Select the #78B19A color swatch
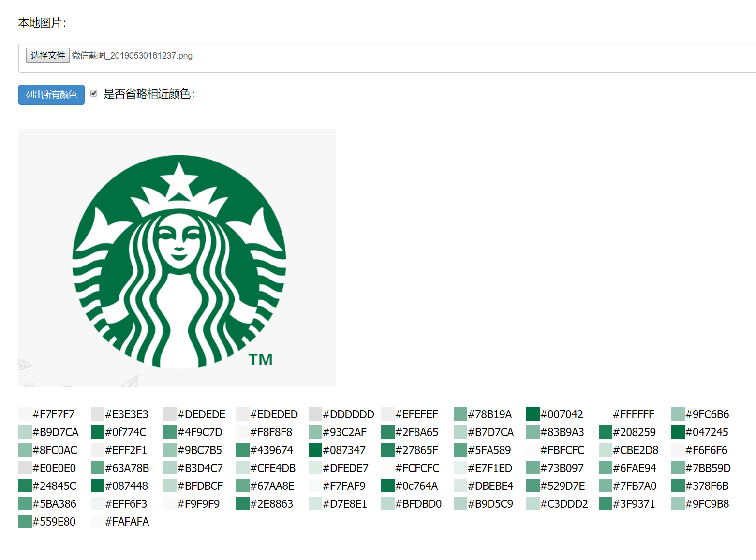This screenshot has height=560, width=756. [x=460, y=414]
